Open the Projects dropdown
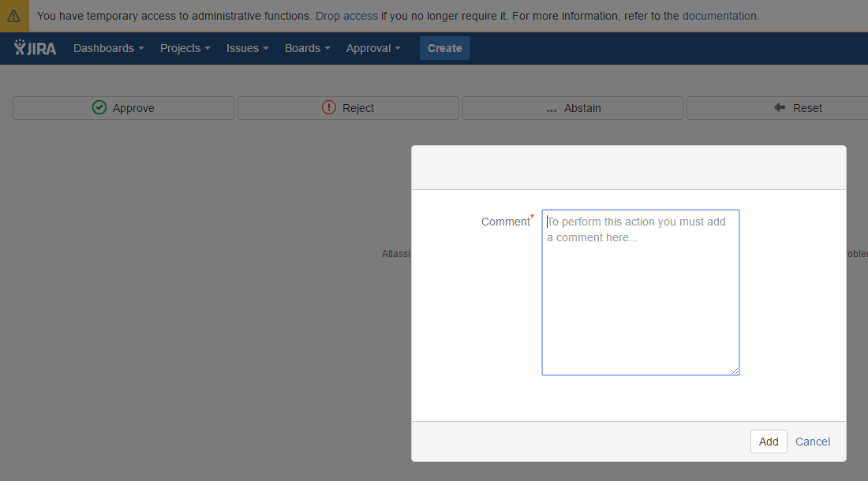Screen dimensions: 868x481 185,48
